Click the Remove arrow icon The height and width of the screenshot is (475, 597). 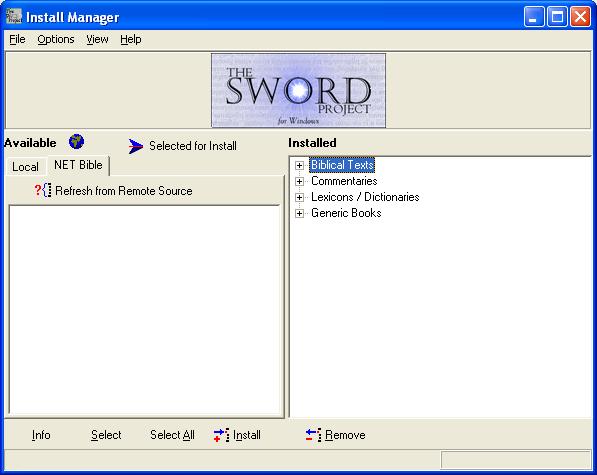(313, 435)
